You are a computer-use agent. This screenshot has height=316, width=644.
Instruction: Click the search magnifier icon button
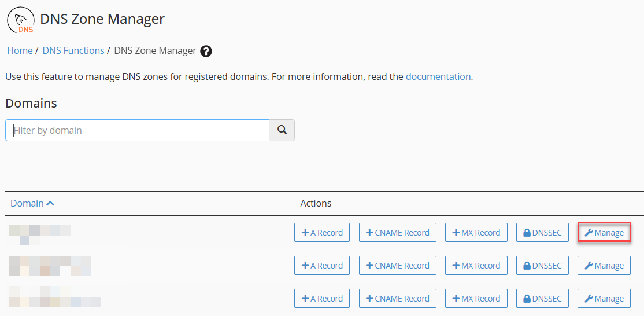[282, 130]
